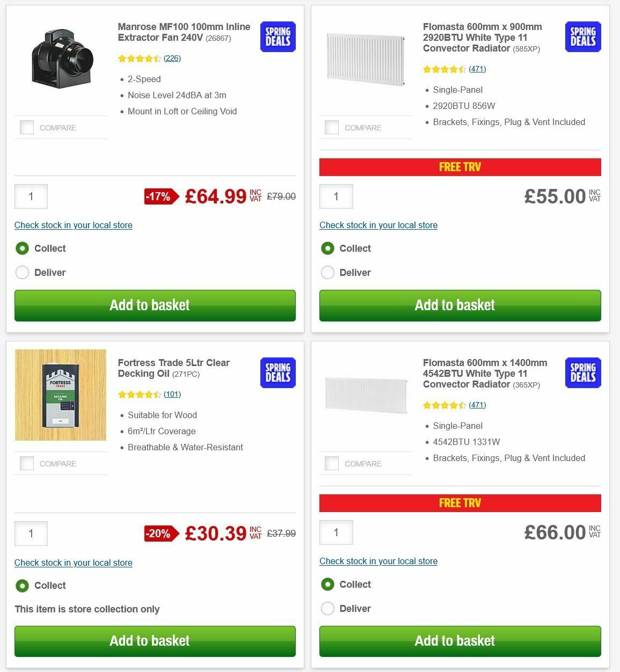
Task: Click the SPRING DEALS badge on the 900mm radiator
Action: pyautogui.click(x=582, y=36)
